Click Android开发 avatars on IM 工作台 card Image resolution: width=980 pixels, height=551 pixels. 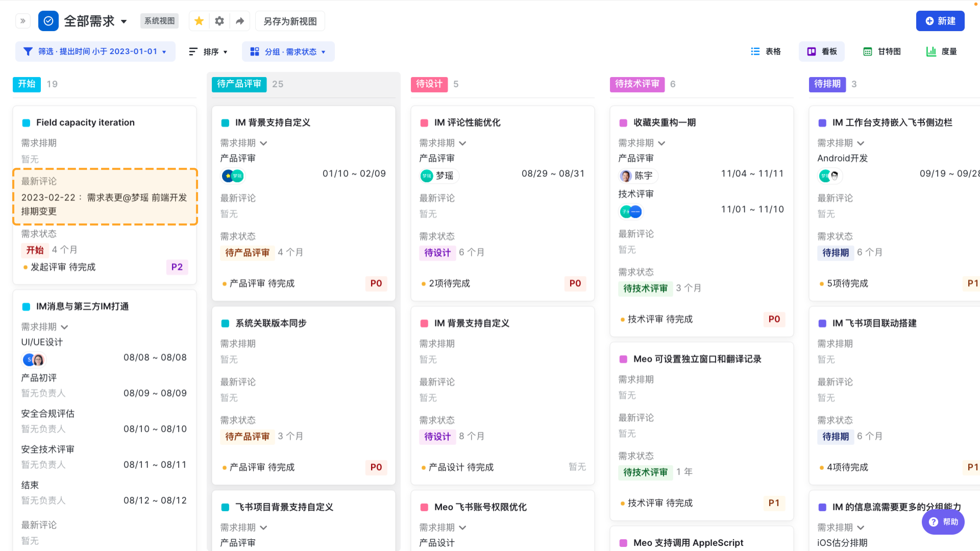coord(830,176)
